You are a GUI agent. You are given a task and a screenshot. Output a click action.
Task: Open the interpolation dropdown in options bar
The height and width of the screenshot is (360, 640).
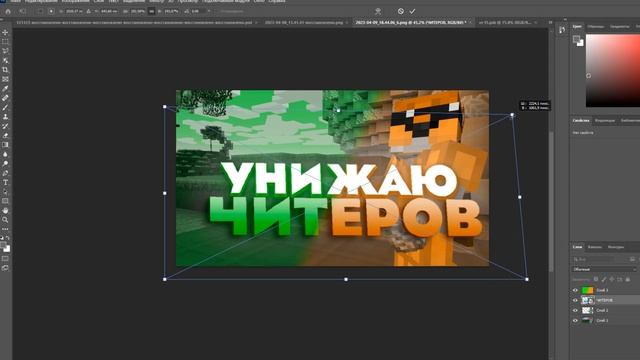(x=232, y=11)
